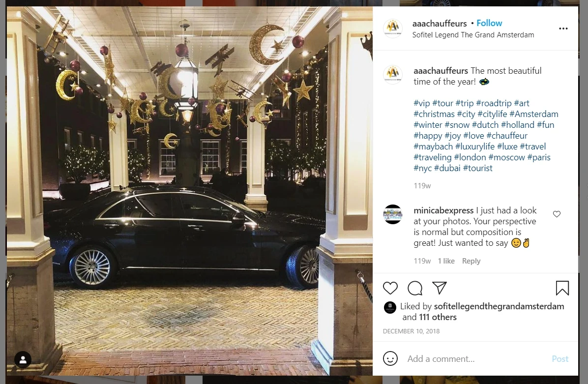Open minicabexpress avatar
Screen dimensions: 588x384
tap(393, 214)
